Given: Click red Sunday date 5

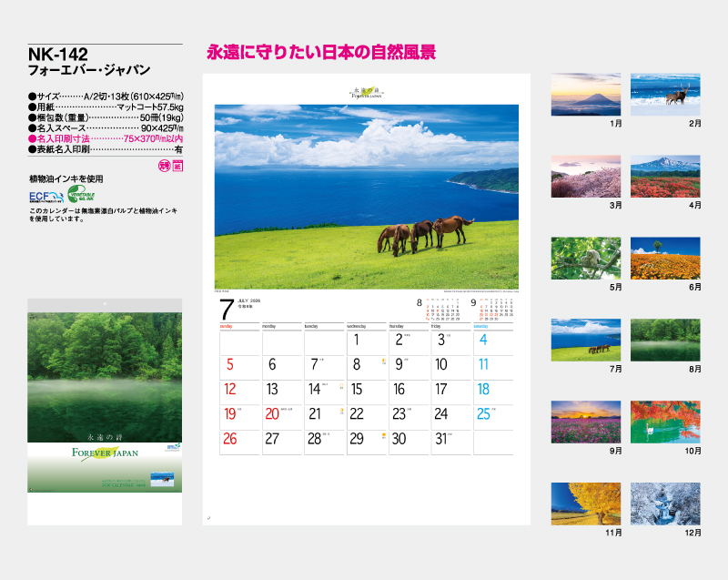Looking at the screenshot, I should coord(230,364).
